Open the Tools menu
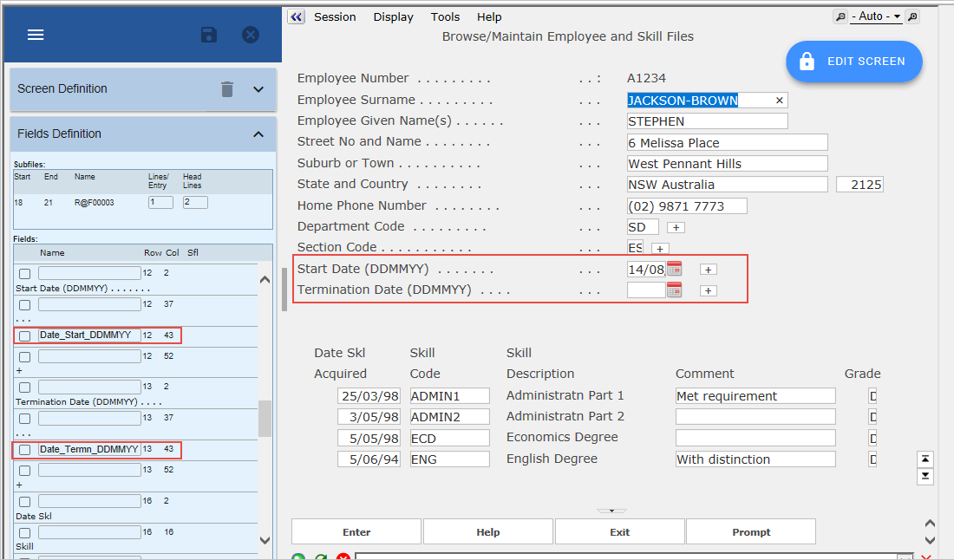This screenshot has width=954, height=560. tap(445, 16)
